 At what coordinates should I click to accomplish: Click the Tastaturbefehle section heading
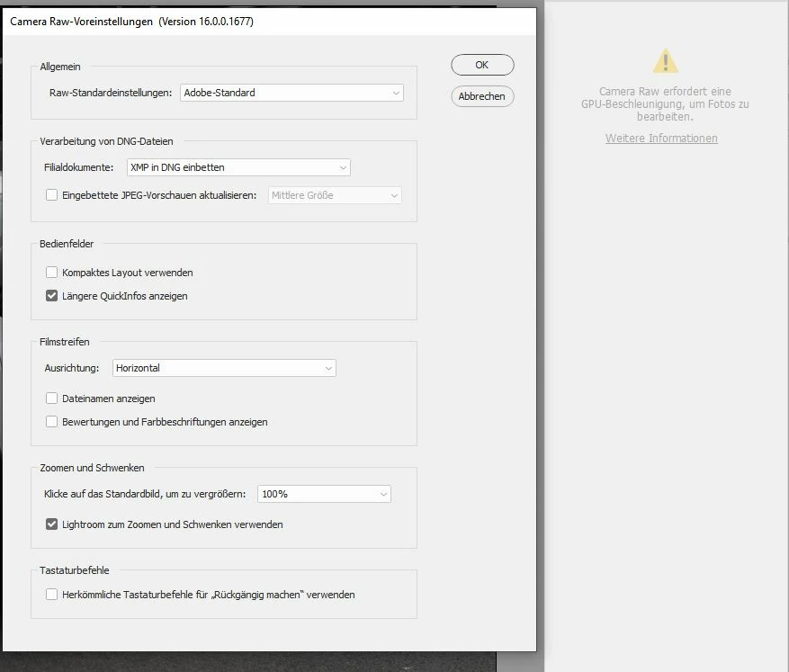[75, 570]
